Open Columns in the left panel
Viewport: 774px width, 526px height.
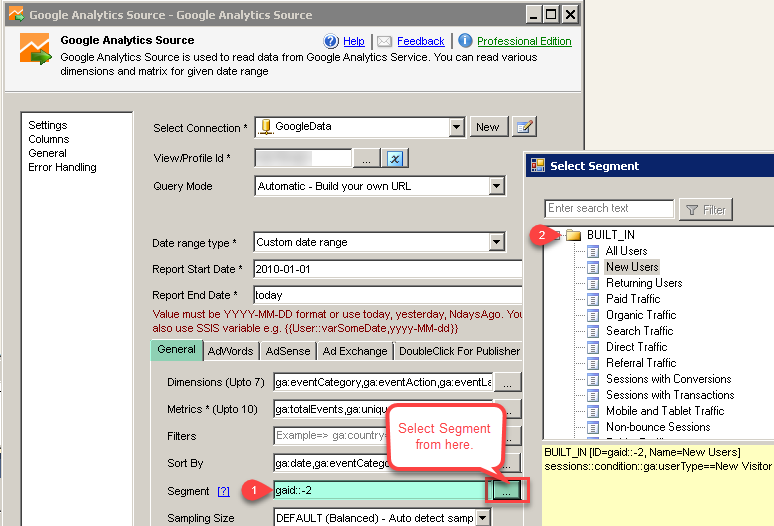click(49, 139)
